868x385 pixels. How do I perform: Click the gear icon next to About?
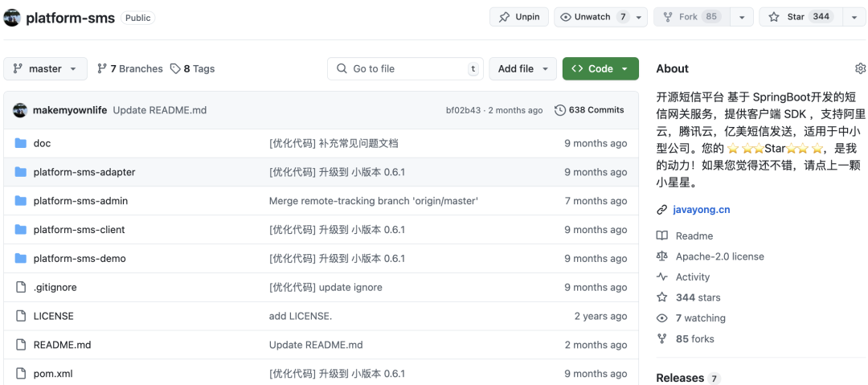pyautogui.click(x=860, y=68)
